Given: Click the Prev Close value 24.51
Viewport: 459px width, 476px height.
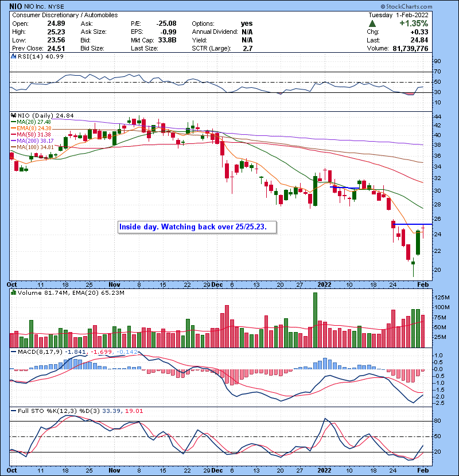Looking at the screenshot, I should 56,48.
